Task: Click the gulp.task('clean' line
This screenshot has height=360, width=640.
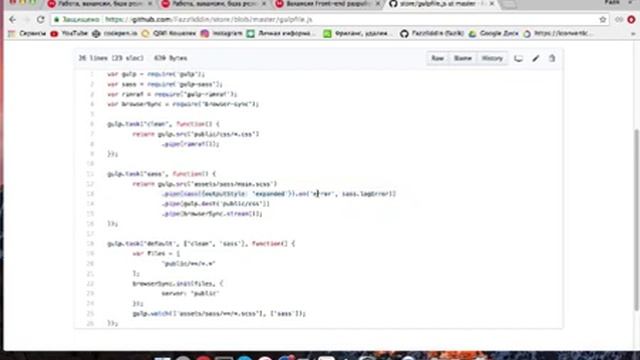Action: [163, 124]
